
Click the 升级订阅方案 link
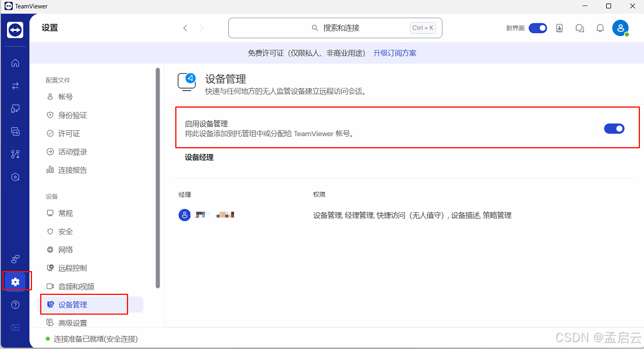(x=395, y=53)
